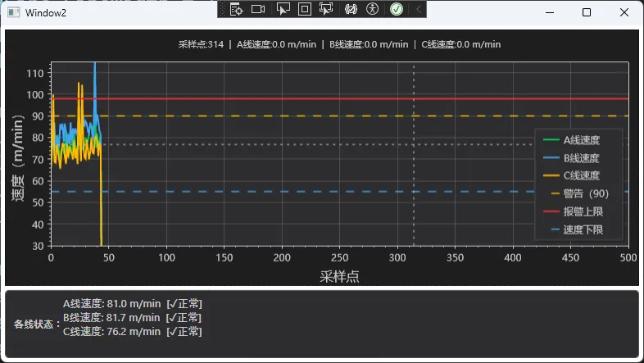Open the Live Visual Tree icon

(237, 9)
